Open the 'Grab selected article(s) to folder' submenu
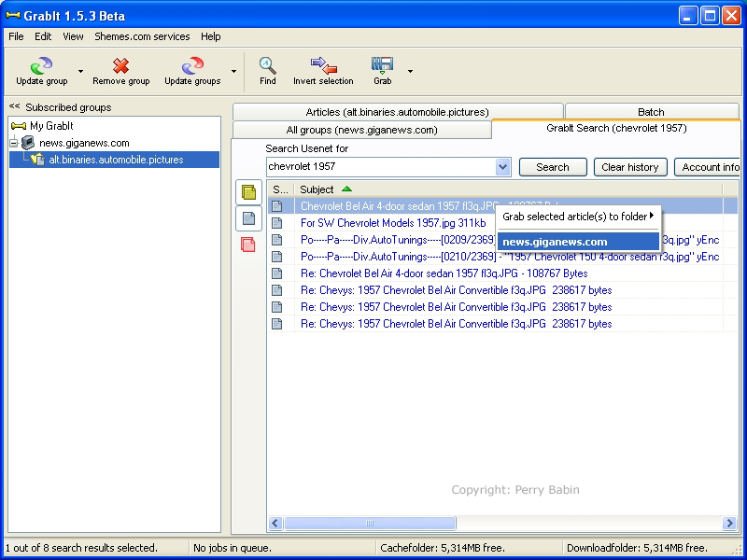 (x=578, y=217)
